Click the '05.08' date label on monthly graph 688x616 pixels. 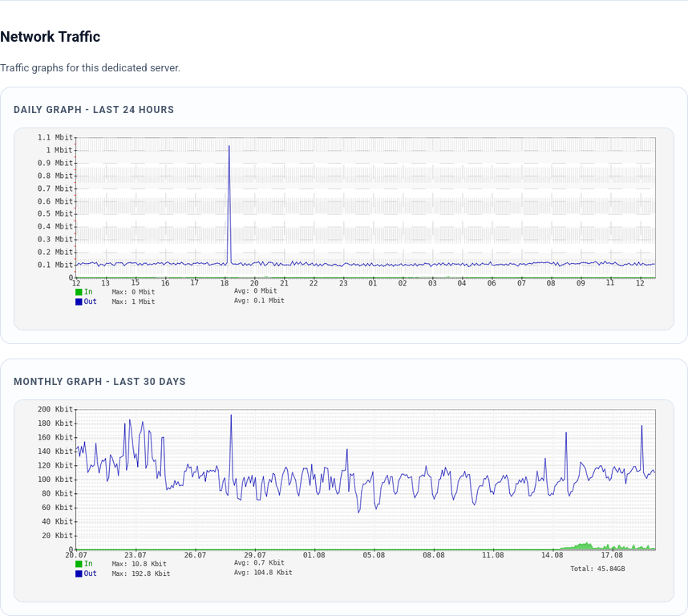[x=374, y=555]
